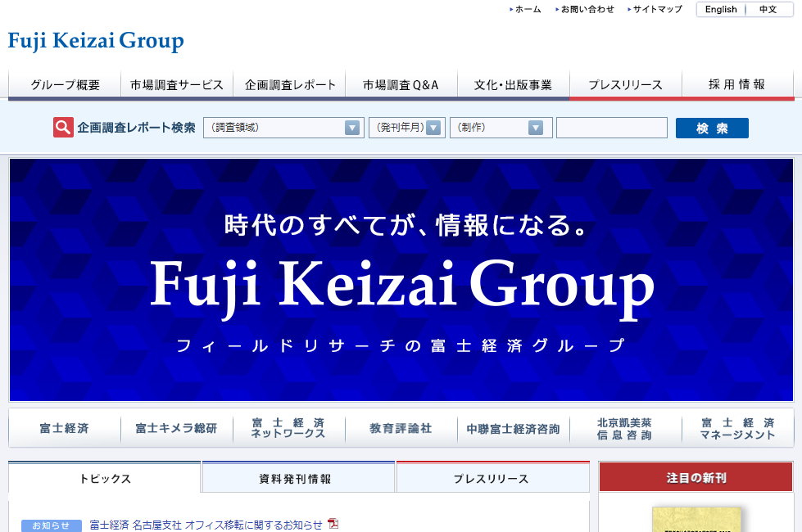Viewport: 802px width, 532px height.
Task: Switch to the 資料発刊情報 tab
Action: [x=299, y=479]
